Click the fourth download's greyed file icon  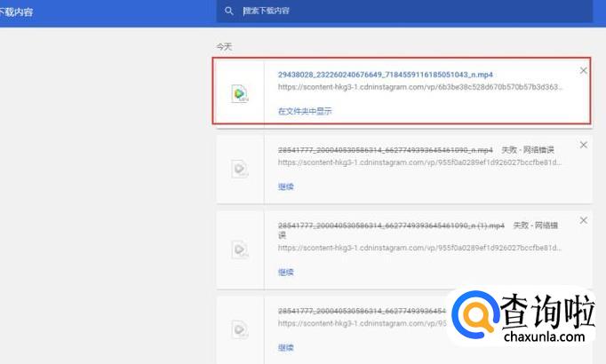click(x=239, y=329)
